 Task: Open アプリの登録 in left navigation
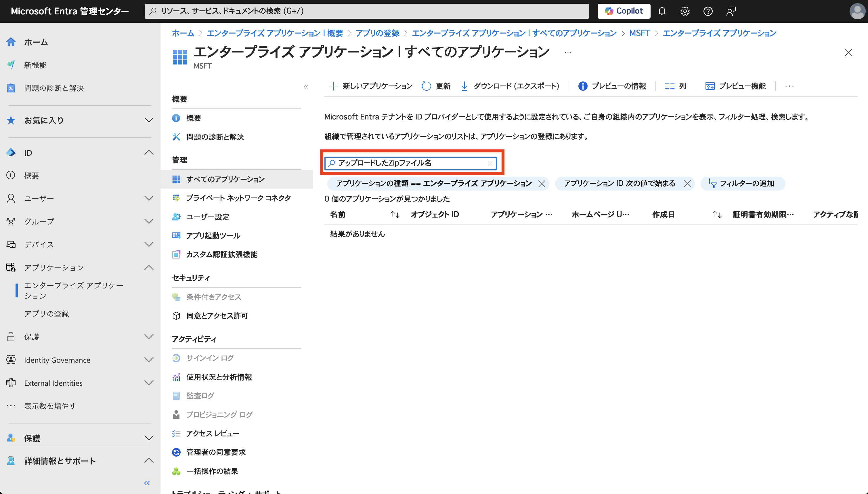pyautogui.click(x=46, y=314)
